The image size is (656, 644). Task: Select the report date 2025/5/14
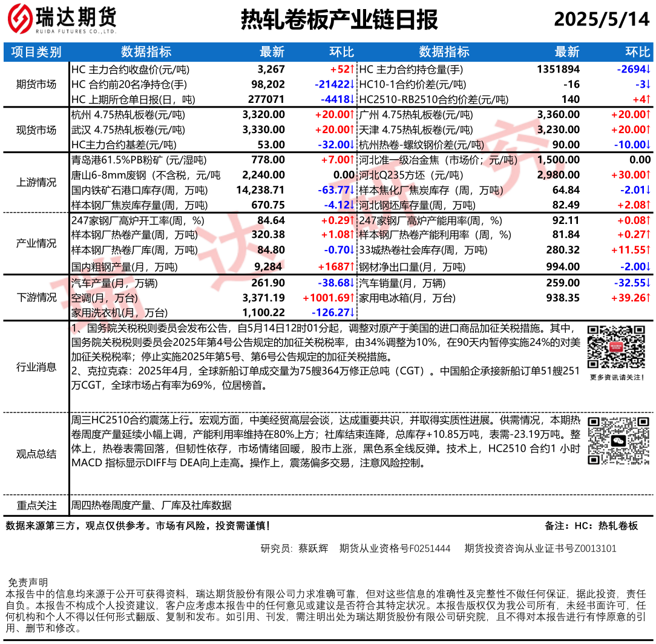pos(601,20)
